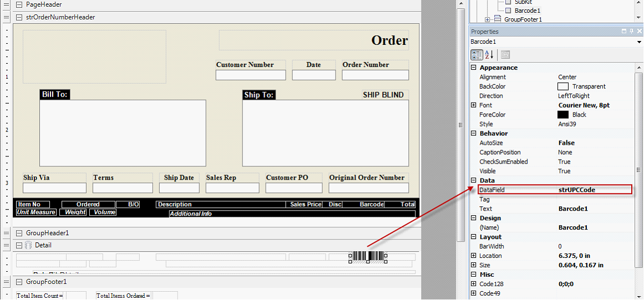644x300 pixels.
Task: Collapse the GroupFooter1 section
Action: click(18, 282)
